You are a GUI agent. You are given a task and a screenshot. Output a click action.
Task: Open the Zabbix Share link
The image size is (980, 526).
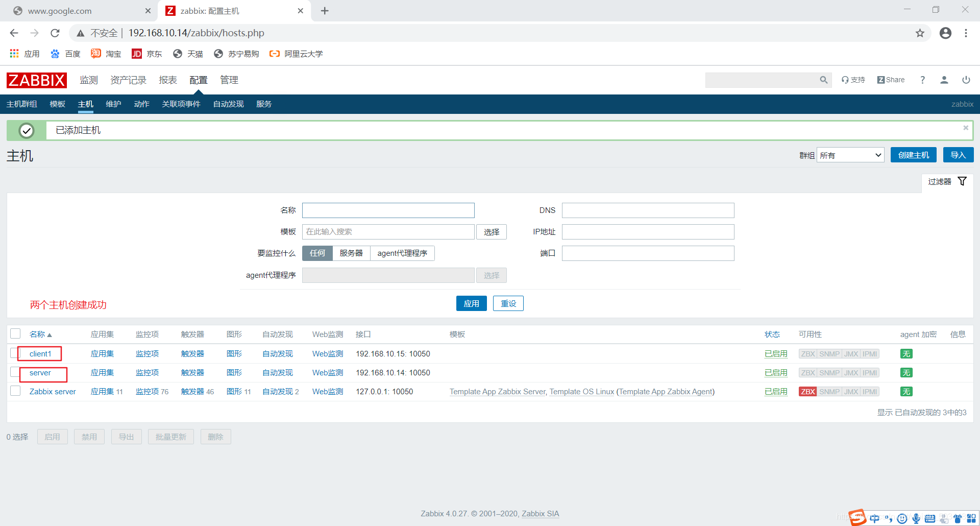click(891, 80)
